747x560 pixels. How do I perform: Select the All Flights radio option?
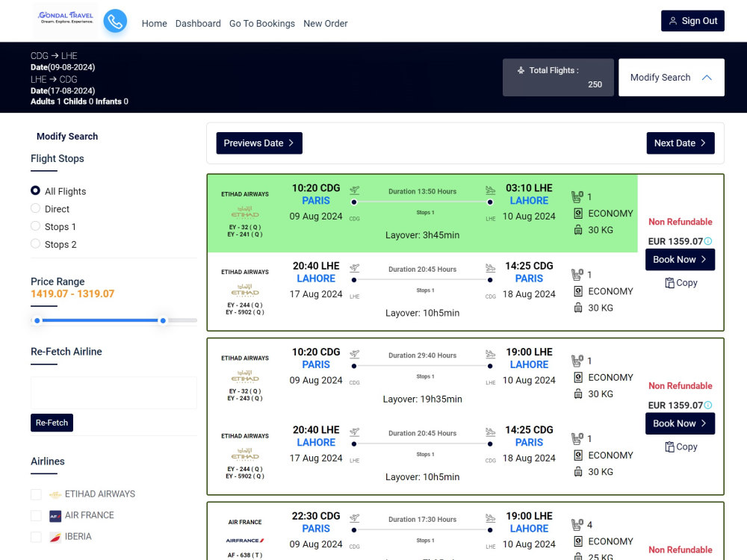[x=35, y=190]
